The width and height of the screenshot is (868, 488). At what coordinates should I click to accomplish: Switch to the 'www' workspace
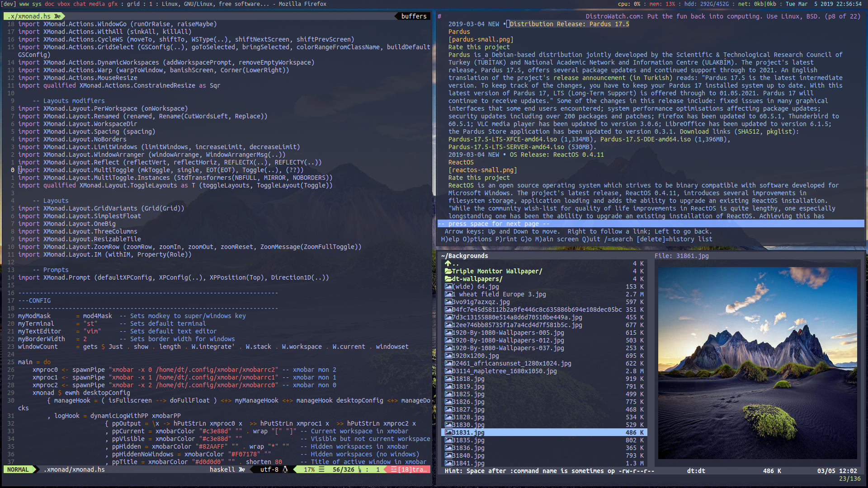click(x=24, y=4)
